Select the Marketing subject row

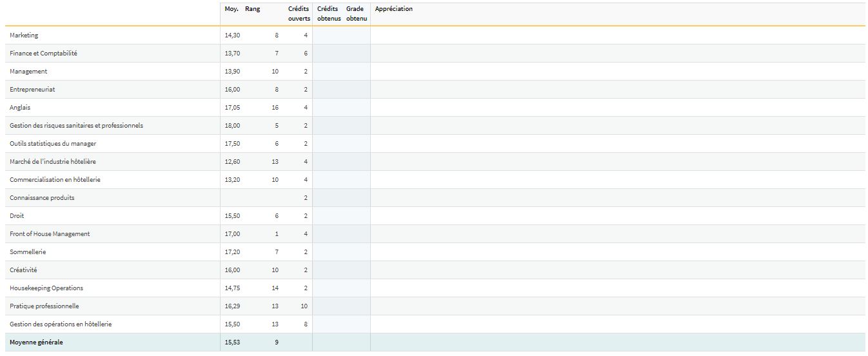coord(24,35)
